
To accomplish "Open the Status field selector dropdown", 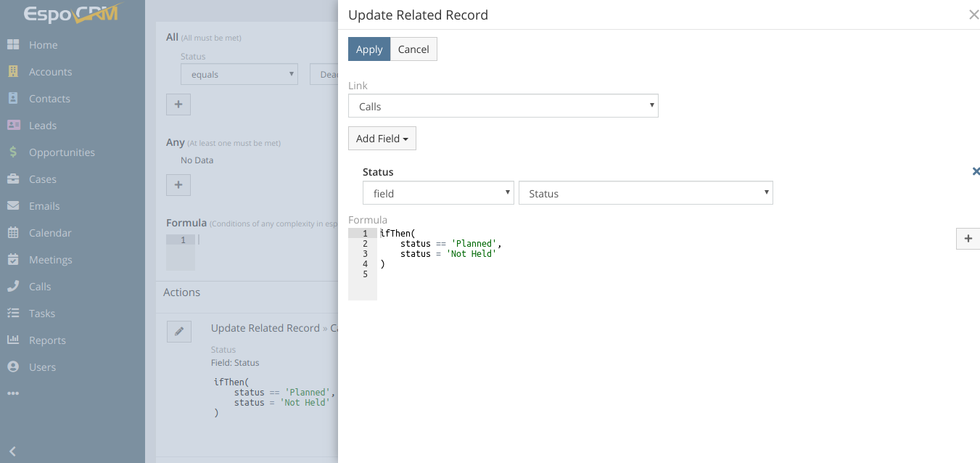I will click(645, 193).
